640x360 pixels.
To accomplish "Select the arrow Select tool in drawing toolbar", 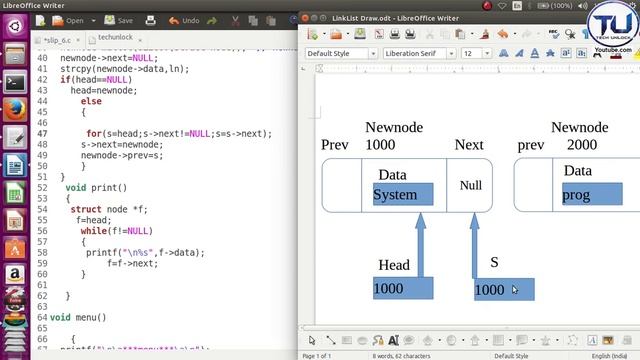I will [312, 340].
